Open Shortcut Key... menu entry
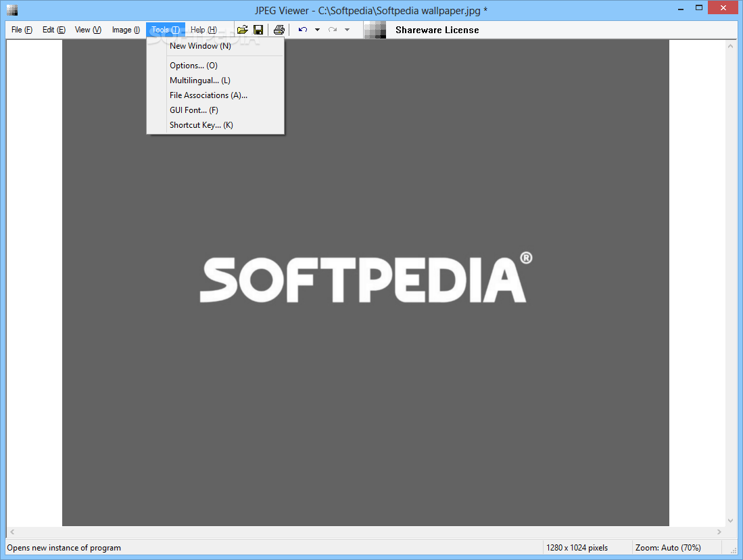This screenshot has width=743, height=560. coord(216,125)
